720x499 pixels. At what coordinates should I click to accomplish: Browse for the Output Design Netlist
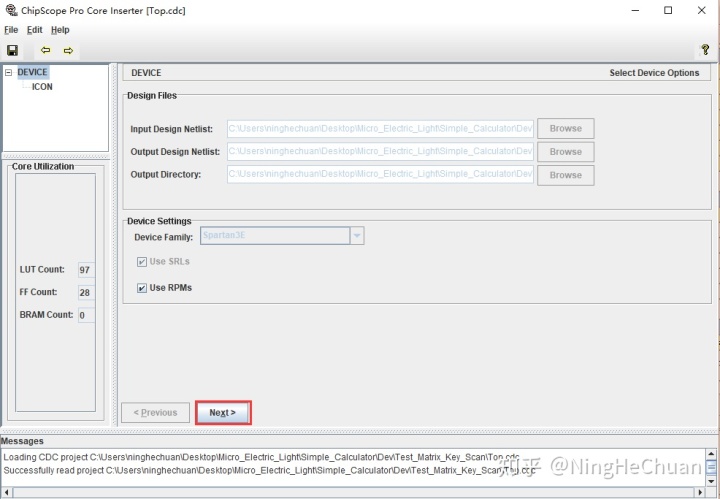(566, 152)
